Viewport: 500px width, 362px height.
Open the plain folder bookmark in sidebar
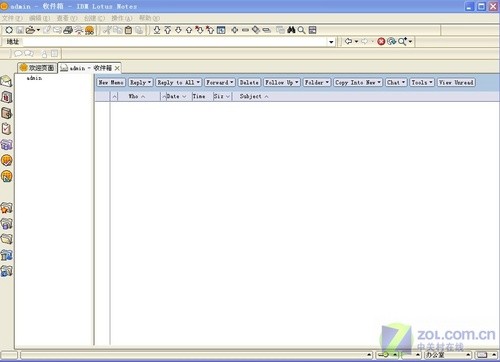[x=6, y=239]
